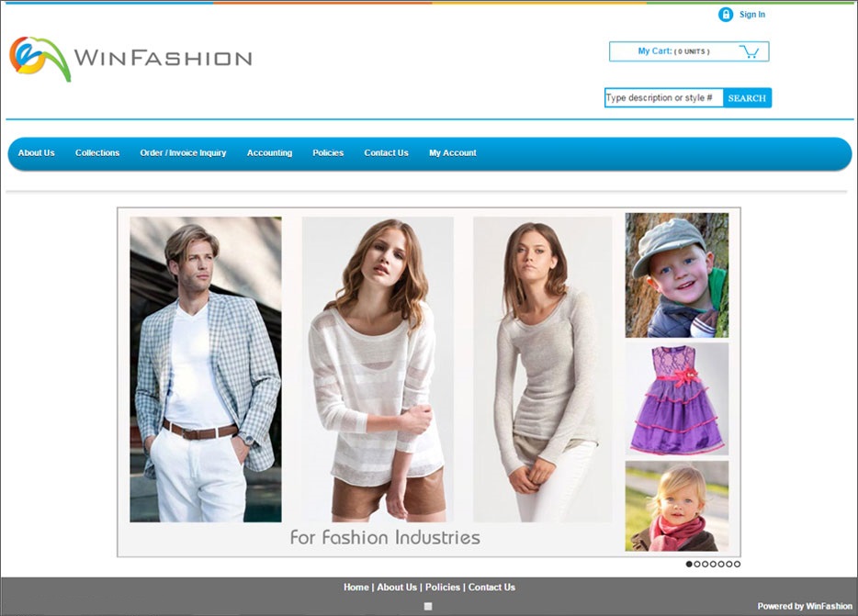Click the woman in striped sweater image
Image resolution: width=858 pixels, height=616 pixels.
378,369
